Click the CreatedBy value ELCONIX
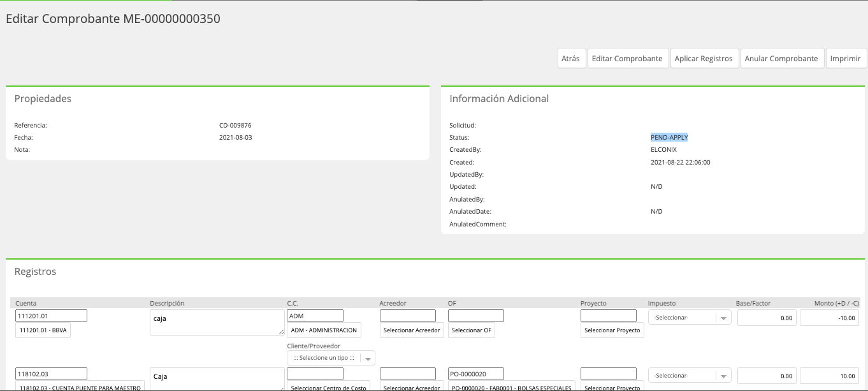The image size is (868, 391). (x=663, y=150)
